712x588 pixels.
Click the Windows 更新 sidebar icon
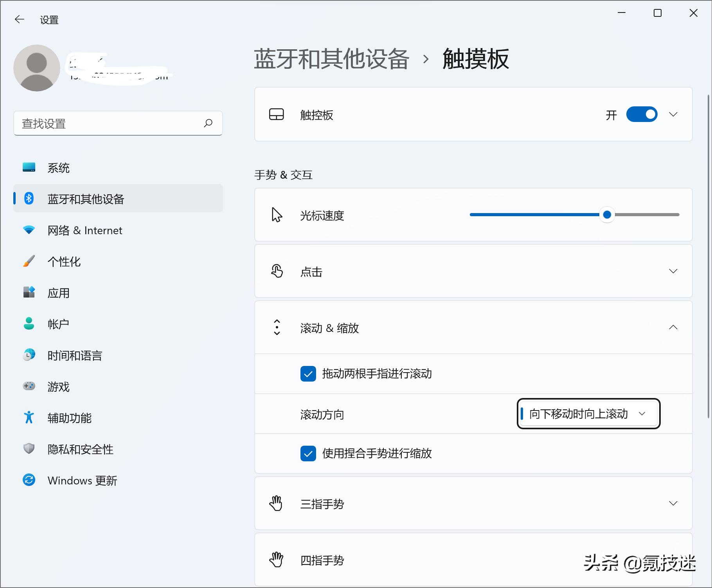(x=29, y=480)
